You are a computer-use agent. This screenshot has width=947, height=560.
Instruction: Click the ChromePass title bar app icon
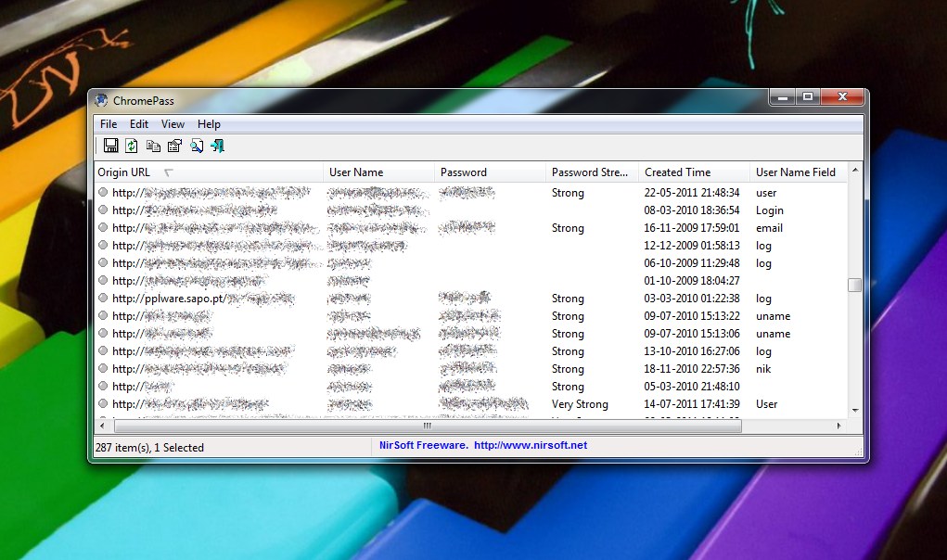point(101,100)
